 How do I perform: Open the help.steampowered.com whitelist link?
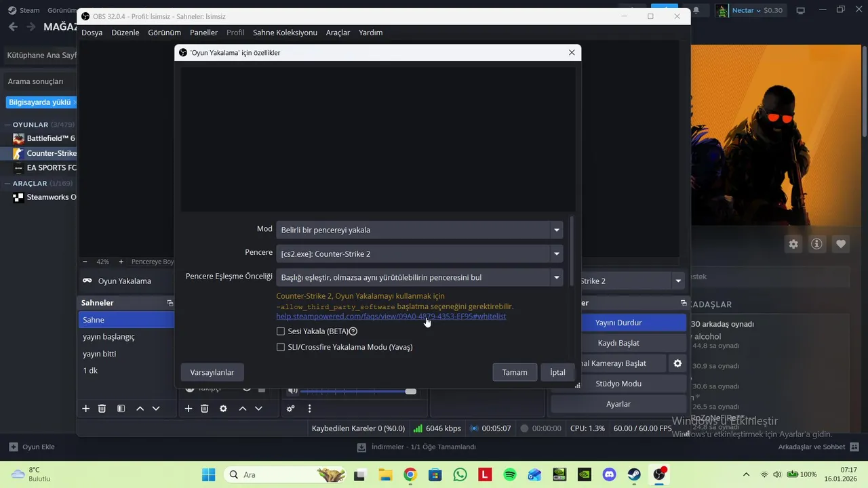click(391, 317)
